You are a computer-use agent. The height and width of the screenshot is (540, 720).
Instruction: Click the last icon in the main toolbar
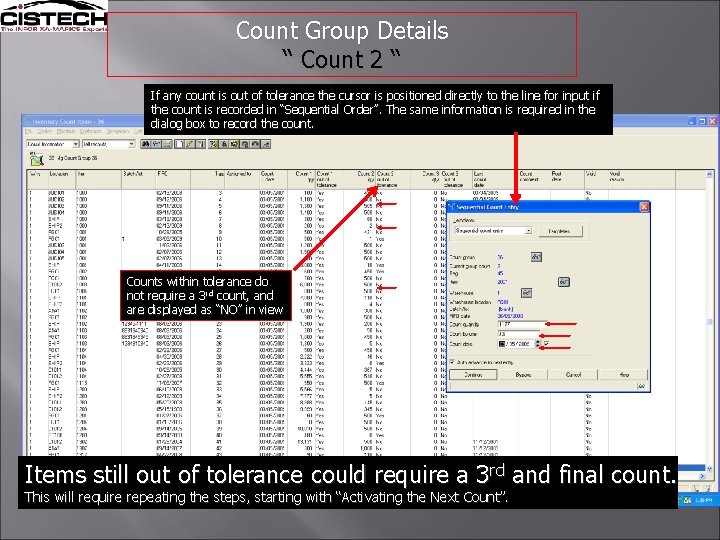[266, 144]
